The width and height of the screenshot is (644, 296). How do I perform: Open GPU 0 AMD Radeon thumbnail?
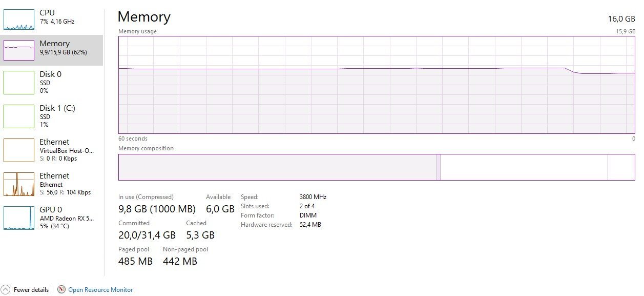click(x=19, y=218)
